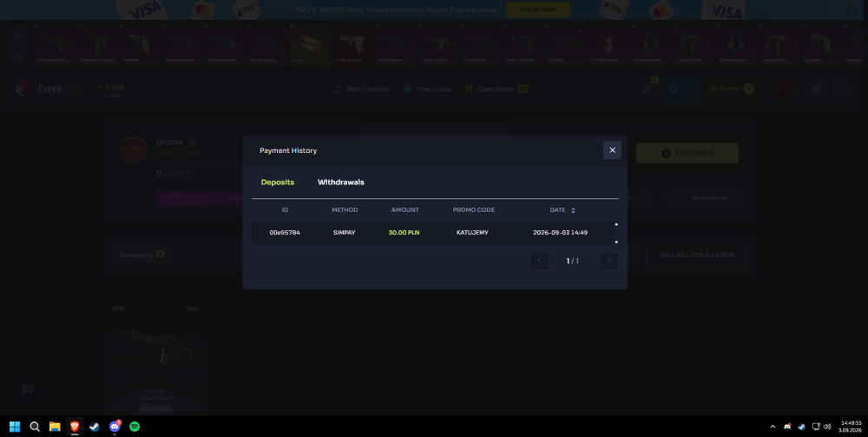Viewport: 868px width, 437px height.
Task: Open taskbar Search
Action: pyautogui.click(x=35, y=427)
